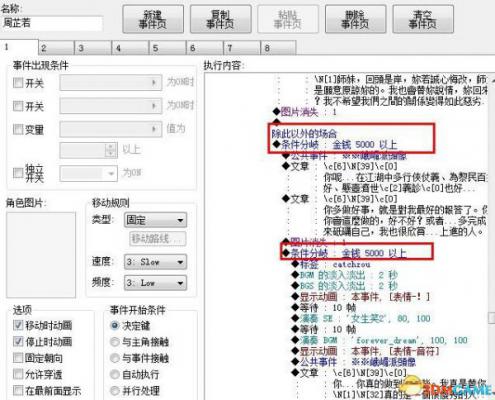Select the 自动执行 trigger radio button

[x=114, y=374]
